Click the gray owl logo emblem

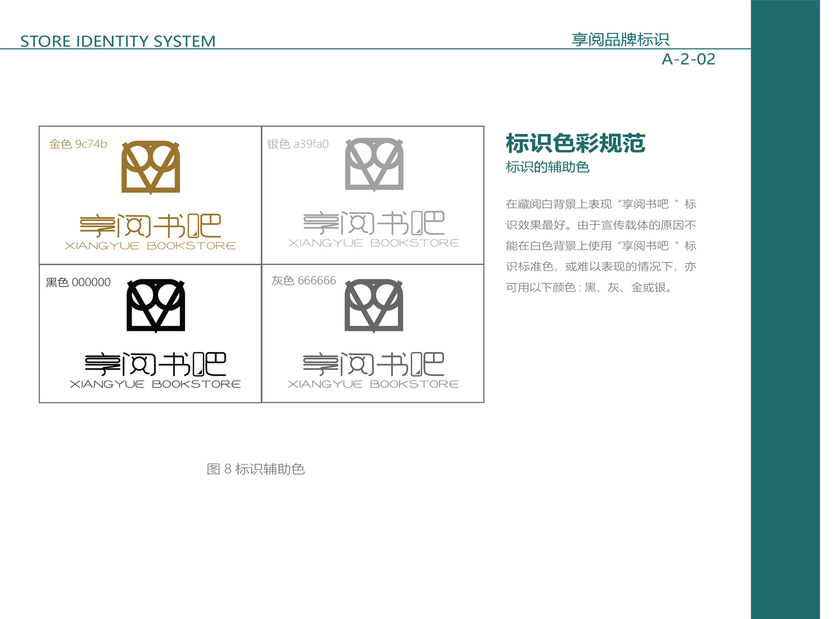tap(374, 306)
